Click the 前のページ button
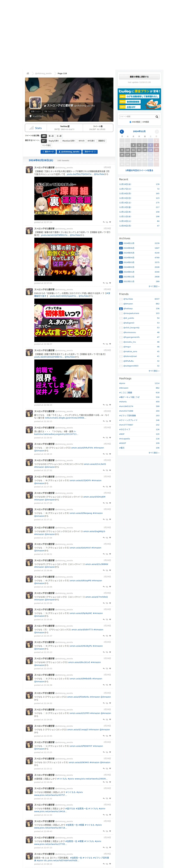This screenshot has height=868, width=186. 48,152
